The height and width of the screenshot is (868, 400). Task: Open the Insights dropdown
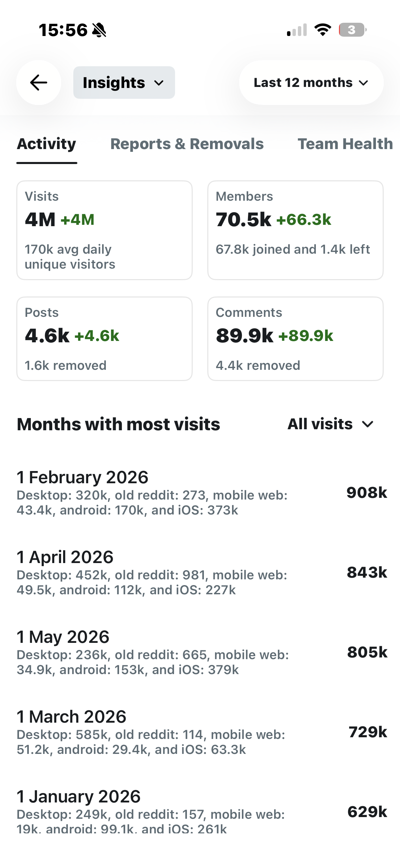[124, 83]
